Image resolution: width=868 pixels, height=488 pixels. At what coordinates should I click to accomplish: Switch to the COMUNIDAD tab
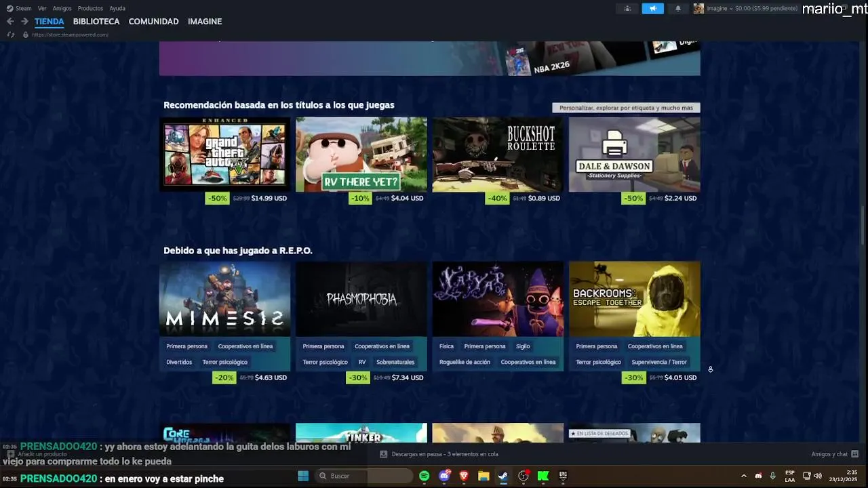point(154,22)
